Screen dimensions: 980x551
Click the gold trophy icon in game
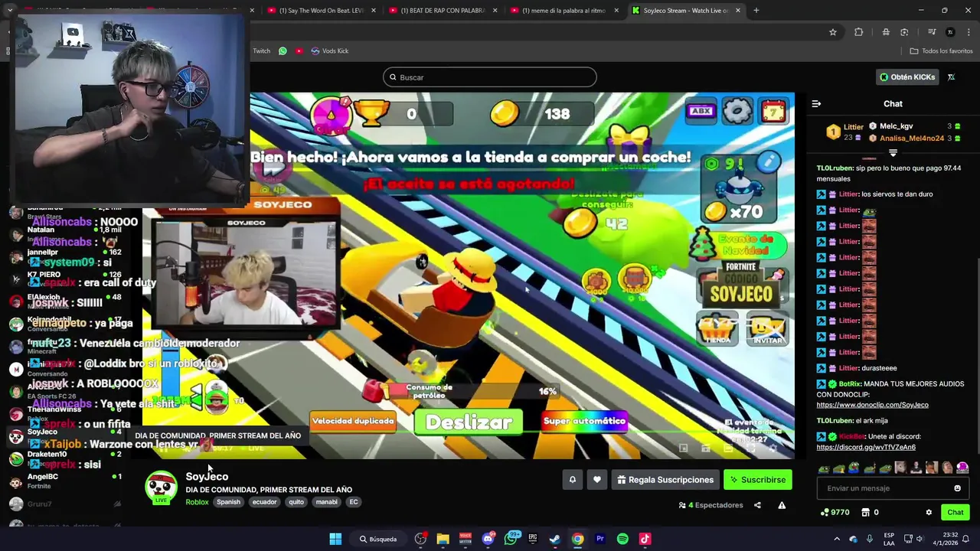pos(372,113)
